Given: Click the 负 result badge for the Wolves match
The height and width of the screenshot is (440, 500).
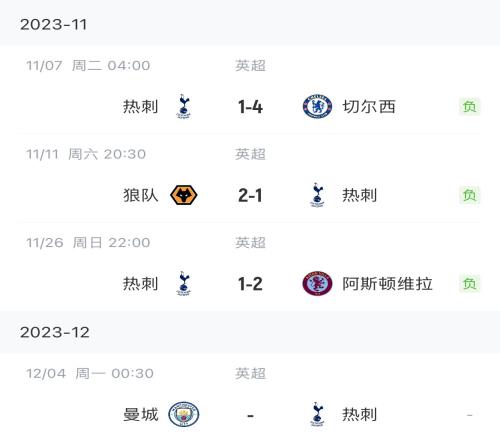Looking at the screenshot, I should click(x=469, y=195).
